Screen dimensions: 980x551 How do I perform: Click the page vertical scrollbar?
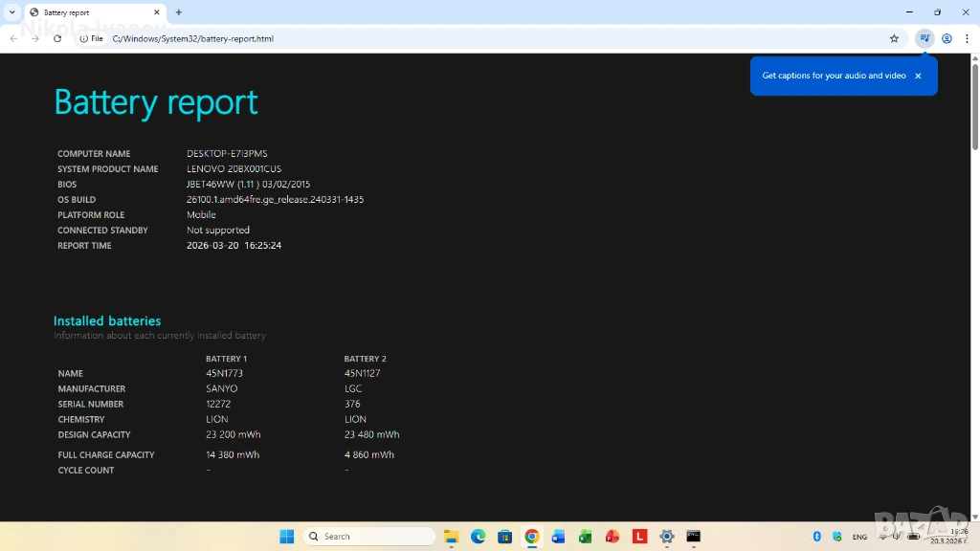point(974,287)
